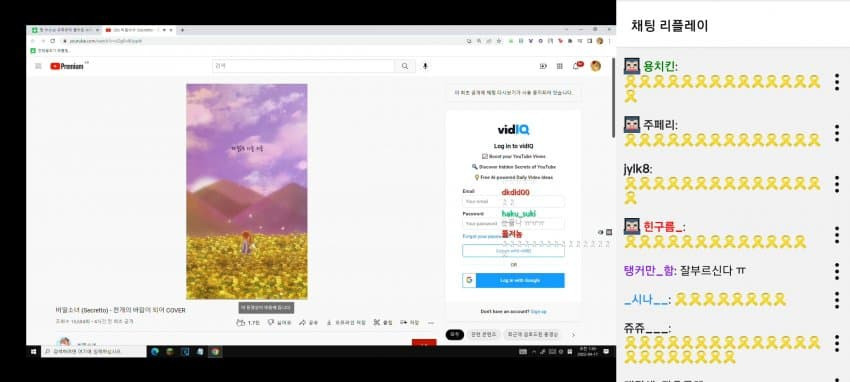
Task: Select the 최근에 업로드된 동영상 filter chip
Action: [x=533, y=335]
